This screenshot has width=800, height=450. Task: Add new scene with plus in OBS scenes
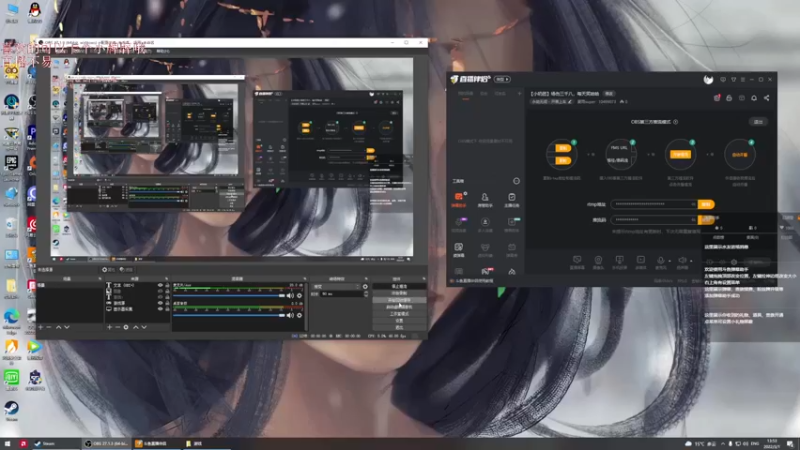click(x=41, y=327)
